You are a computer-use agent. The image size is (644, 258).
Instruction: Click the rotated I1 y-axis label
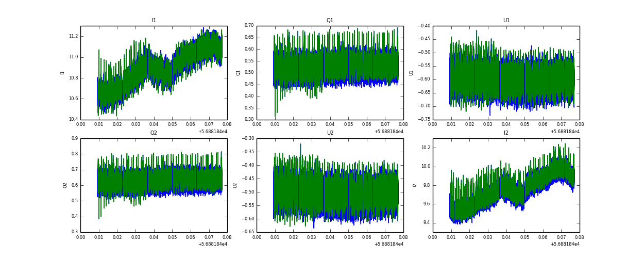(63, 73)
